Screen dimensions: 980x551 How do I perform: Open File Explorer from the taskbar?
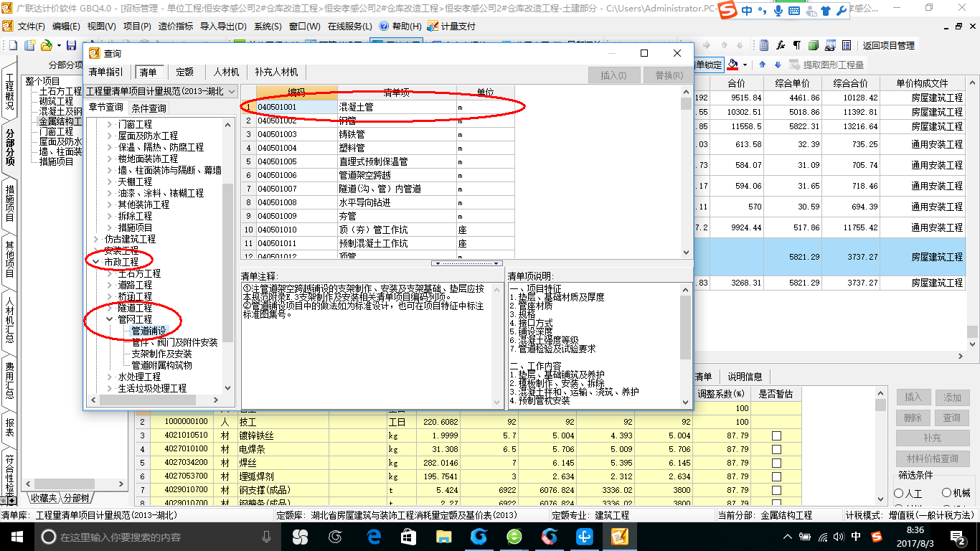[x=443, y=536]
